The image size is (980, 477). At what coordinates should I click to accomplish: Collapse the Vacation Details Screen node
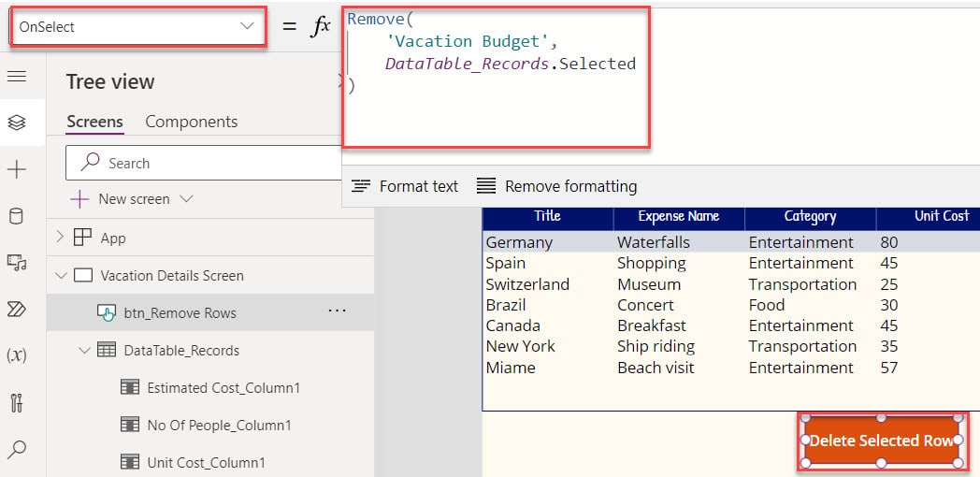tap(61, 275)
